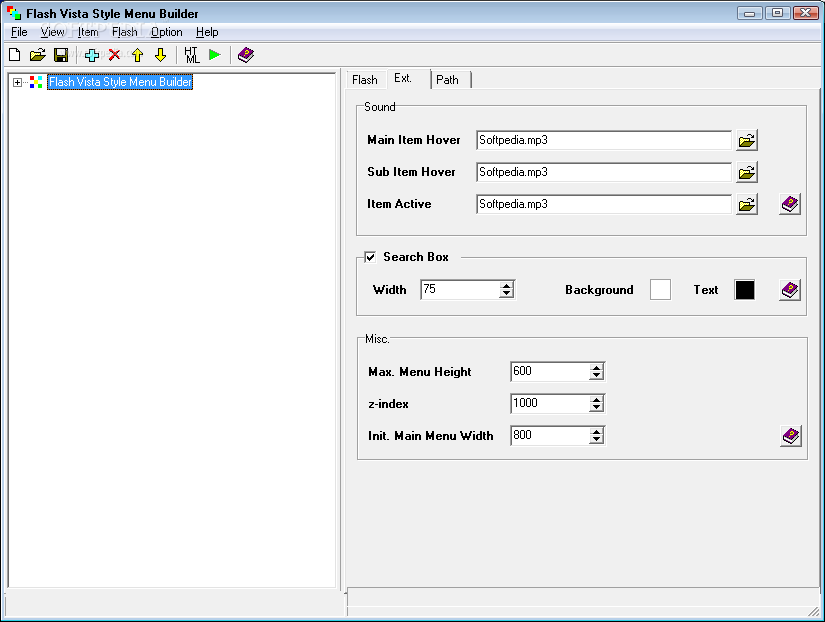This screenshot has height=622, width=825.
Task: Pick the Search Box Background color swatch
Action: click(660, 290)
